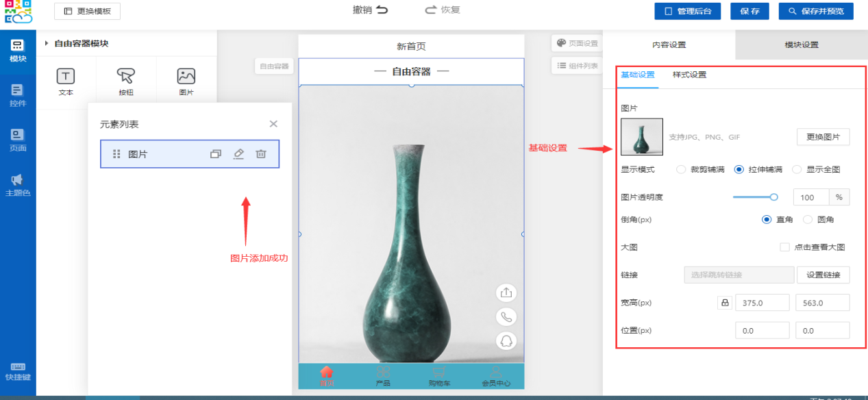Select the 裁剪铺满 display mode
Image resolution: width=868 pixels, height=400 pixels.
(x=681, y=169)
